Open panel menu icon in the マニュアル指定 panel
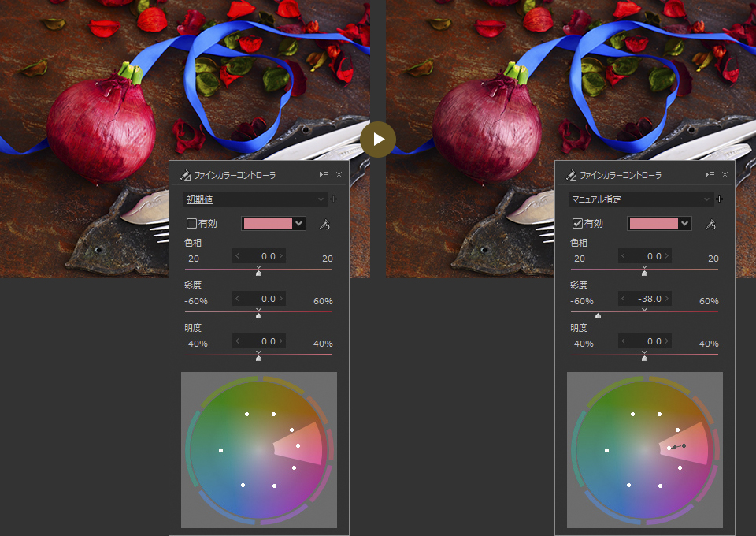This screenshot has width=756, height=536. (710, 175)
